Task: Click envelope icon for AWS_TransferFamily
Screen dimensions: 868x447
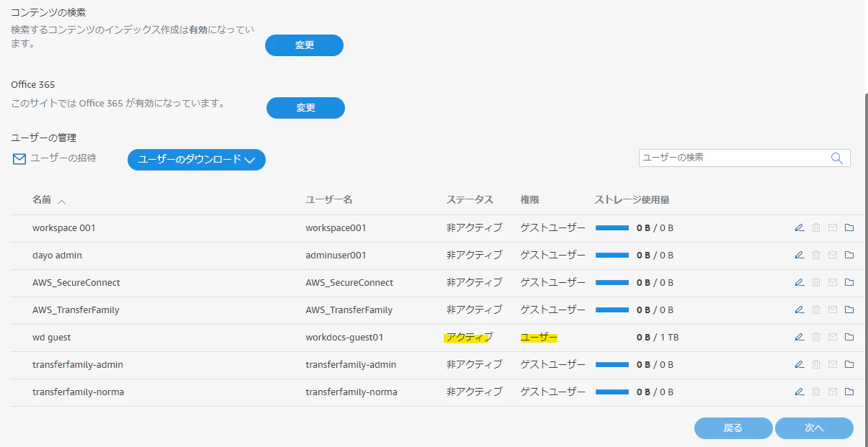Action: [x=833, y=310]
